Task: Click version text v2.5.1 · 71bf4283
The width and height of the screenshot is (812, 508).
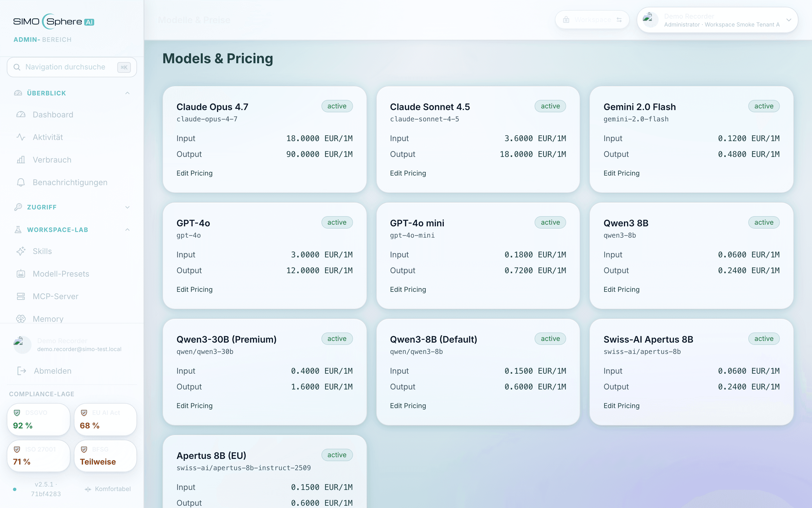Action: pyautogui.click(x=46, y=489)
